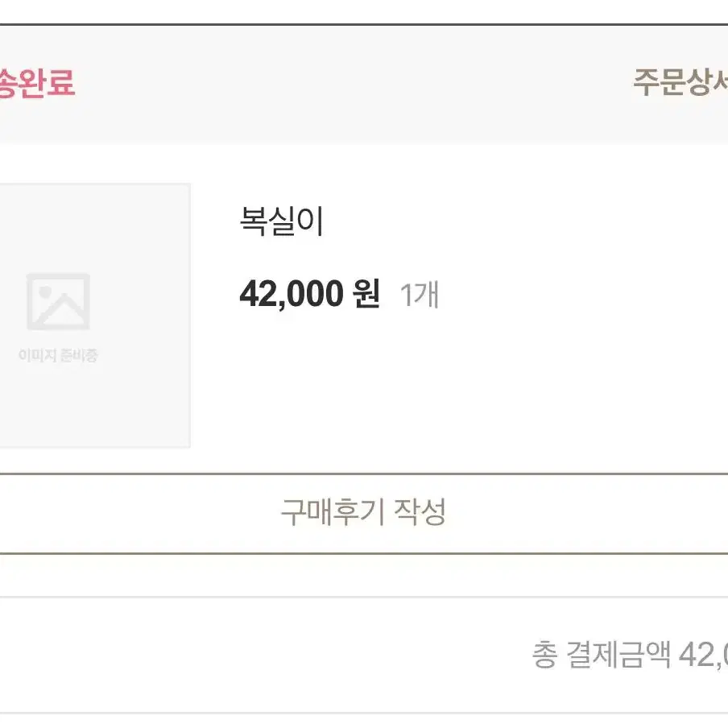Click the 총 결제금액 total payment label

pyautogui.click(x=602, y=655)
